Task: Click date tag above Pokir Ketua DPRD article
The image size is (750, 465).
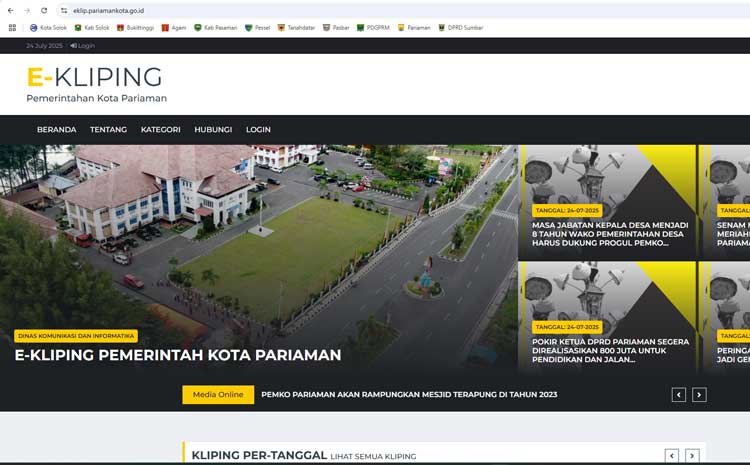Action: [x=567, y=327]
